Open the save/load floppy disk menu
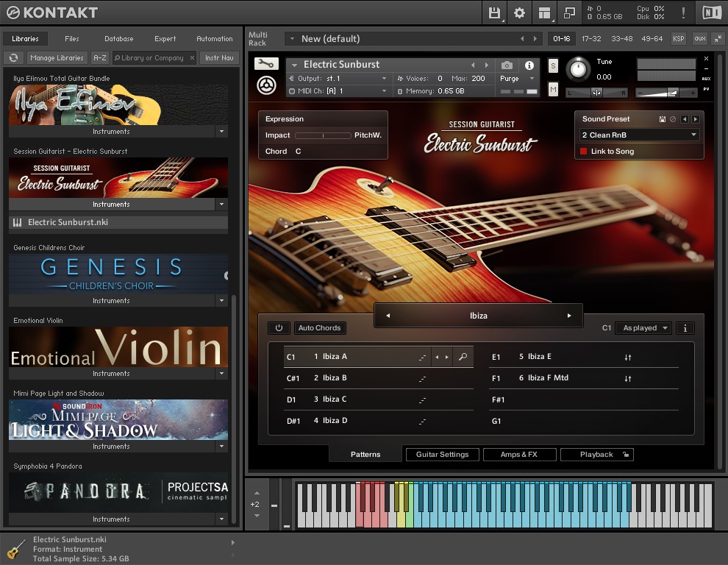The height and width of the screenshot is (565, 728). pyautogui.click(x=494, y=13)
